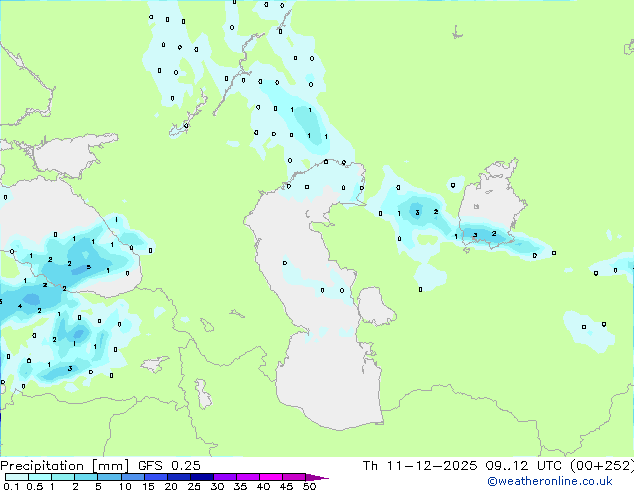
Task: Click the 'Precipitation [mm]' title text
Action: pyautogui.click(x=65, y=466)
